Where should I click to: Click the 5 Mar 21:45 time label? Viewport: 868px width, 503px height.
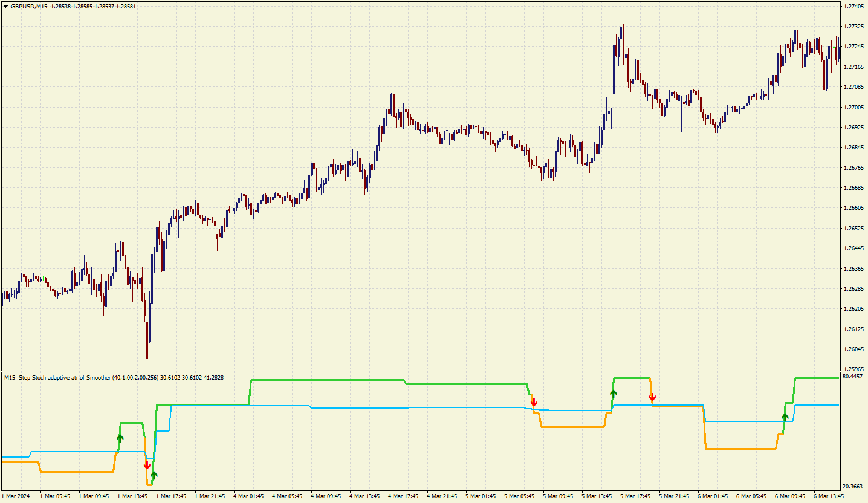point(673,496)
